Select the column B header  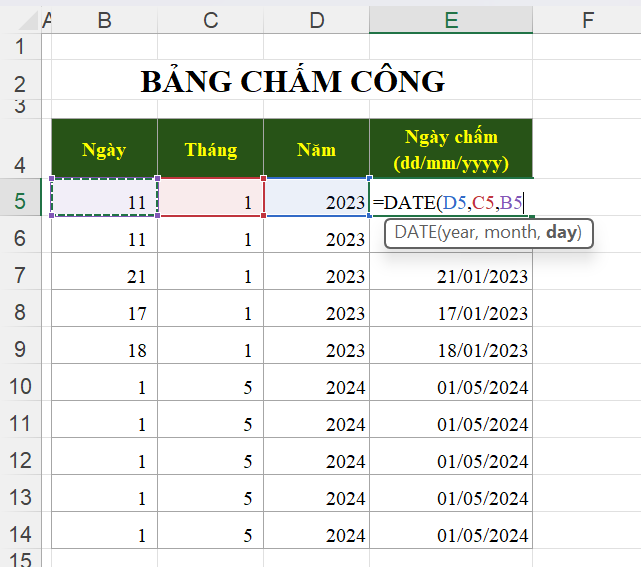pyautogui.click(x=104, y=19)
